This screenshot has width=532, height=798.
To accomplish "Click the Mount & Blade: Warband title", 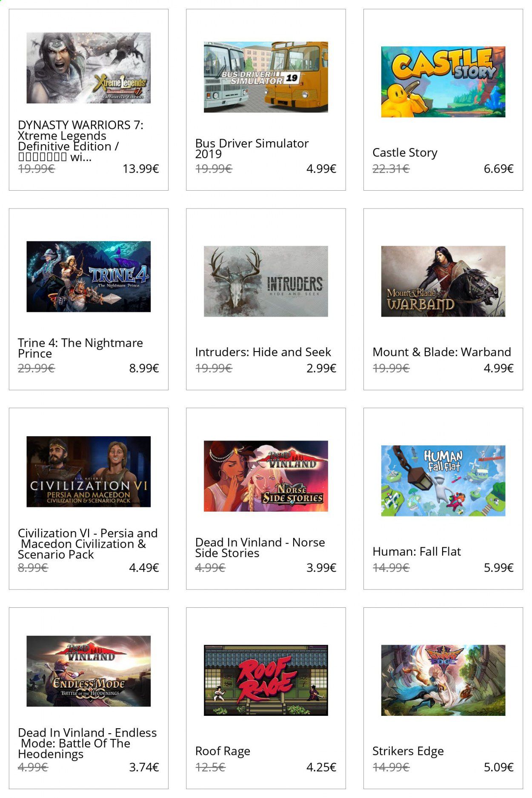I will click(x=442, y=352).
